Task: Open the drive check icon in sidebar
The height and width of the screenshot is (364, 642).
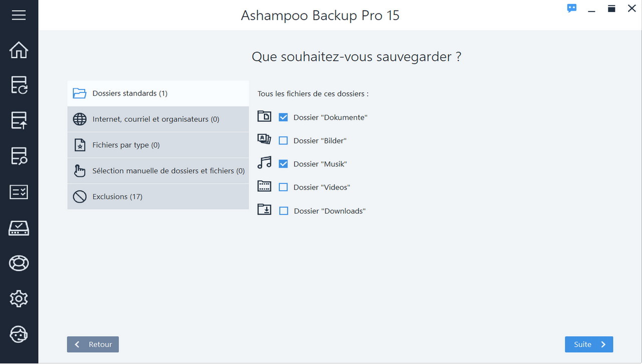Action: coord(19,228)
